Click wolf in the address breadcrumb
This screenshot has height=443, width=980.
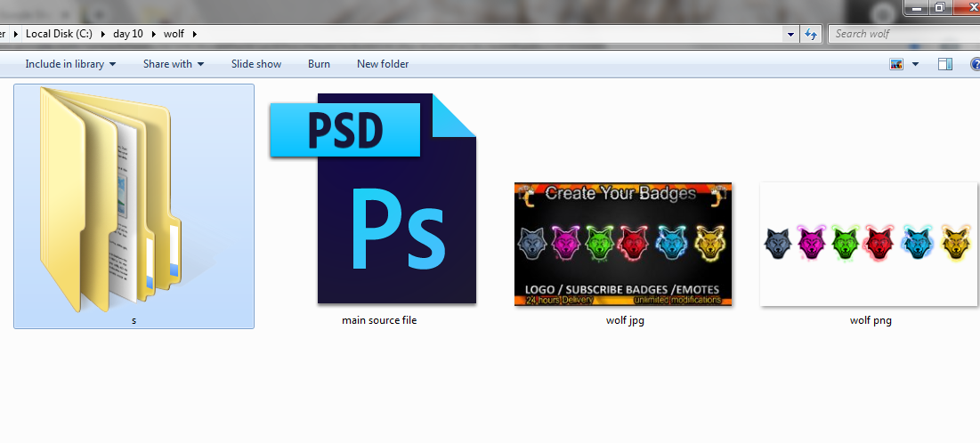point(174,34)
